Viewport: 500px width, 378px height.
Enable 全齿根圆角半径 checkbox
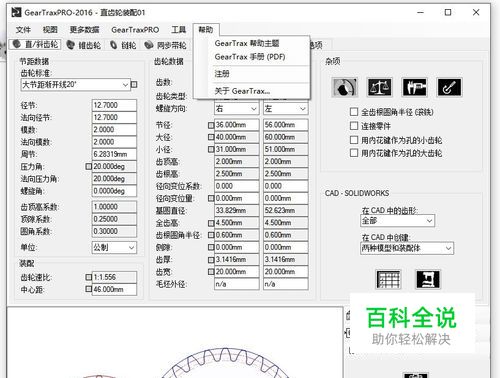(354, 112)
